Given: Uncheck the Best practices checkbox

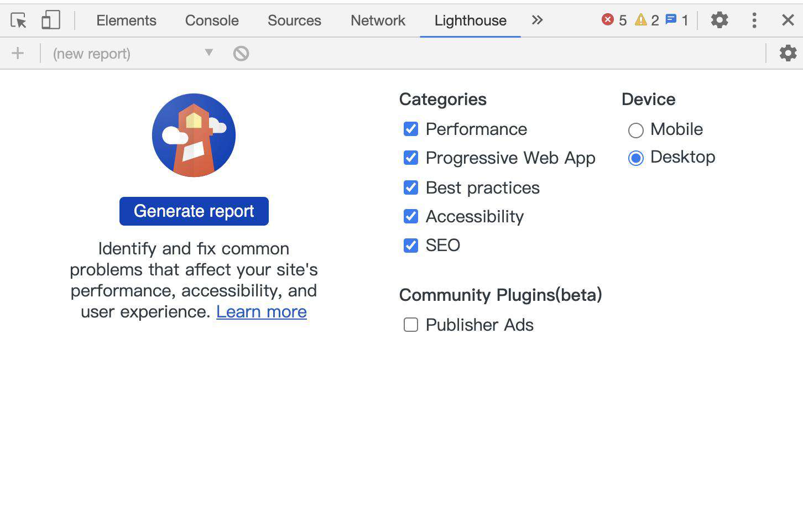Looking at the screenshot, I should [411, 187].
